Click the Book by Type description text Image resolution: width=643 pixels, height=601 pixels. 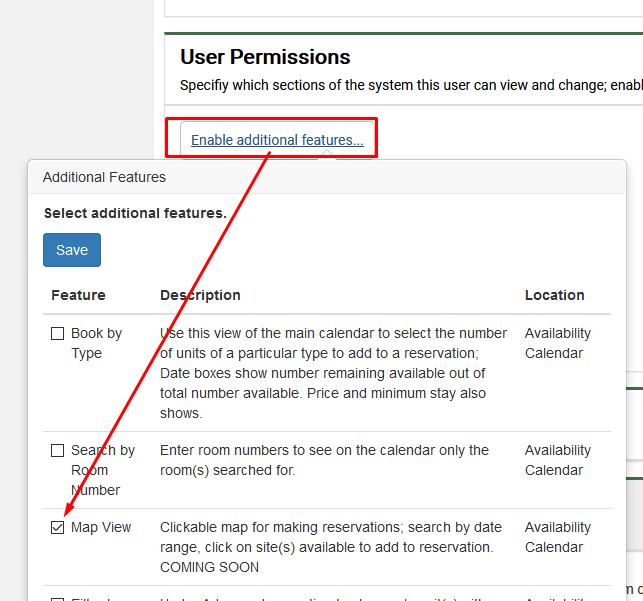333,373
